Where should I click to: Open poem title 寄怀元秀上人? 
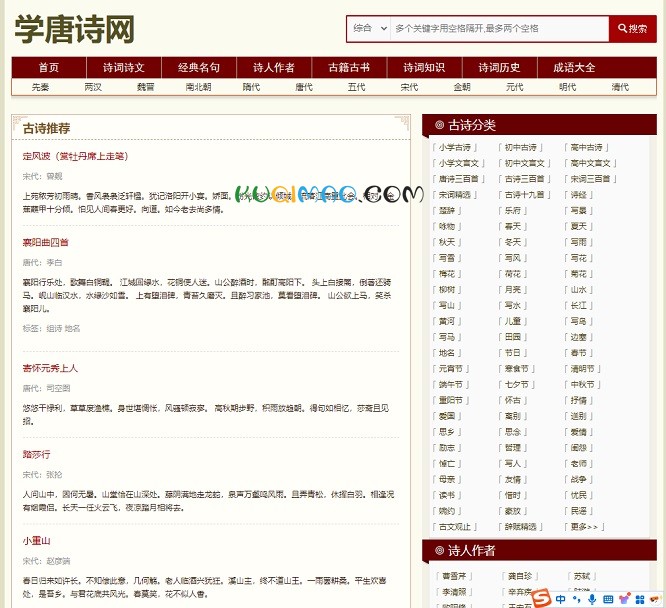50,368
